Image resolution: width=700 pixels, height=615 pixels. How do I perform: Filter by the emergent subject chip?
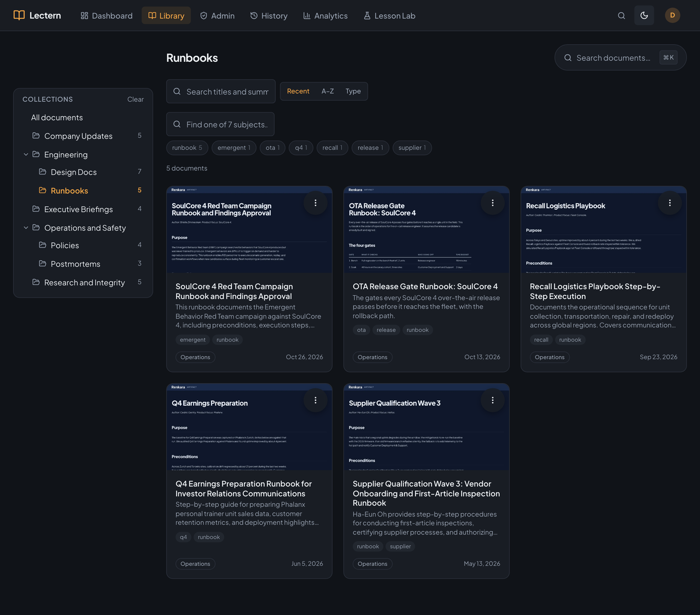(x=234, y=148)
